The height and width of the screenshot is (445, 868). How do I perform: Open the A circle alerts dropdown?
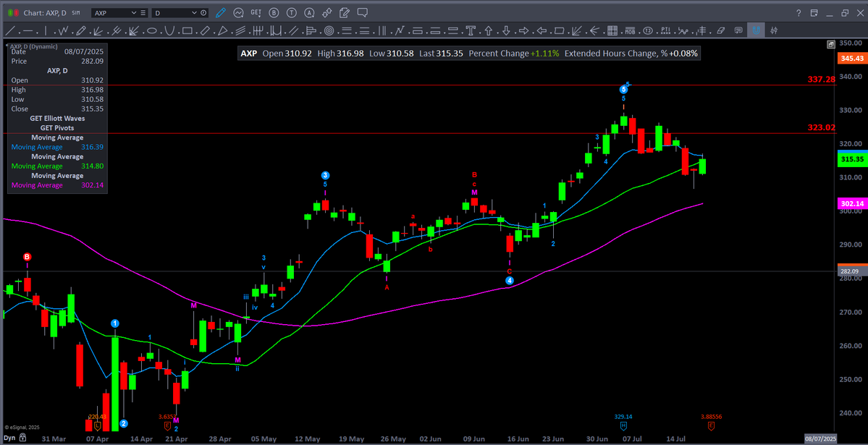(309, 12)
